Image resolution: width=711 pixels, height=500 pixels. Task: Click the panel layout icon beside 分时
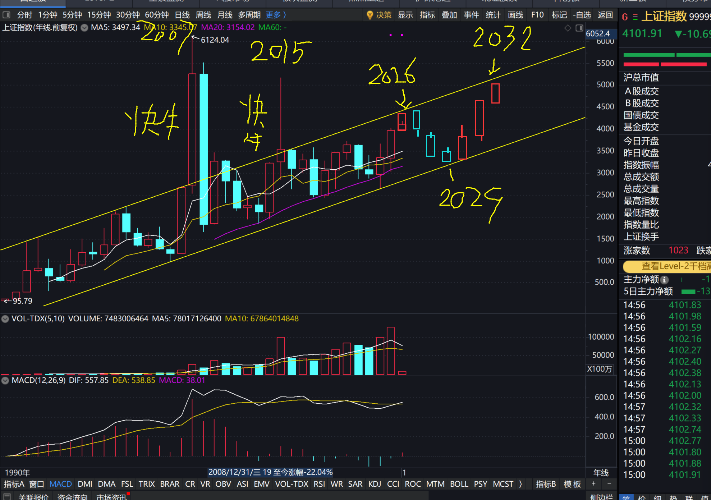tap(6, 15)
